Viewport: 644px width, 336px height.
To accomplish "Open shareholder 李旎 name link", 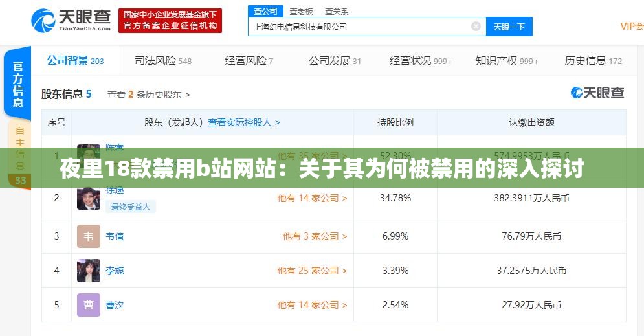I will click(115, 271).
